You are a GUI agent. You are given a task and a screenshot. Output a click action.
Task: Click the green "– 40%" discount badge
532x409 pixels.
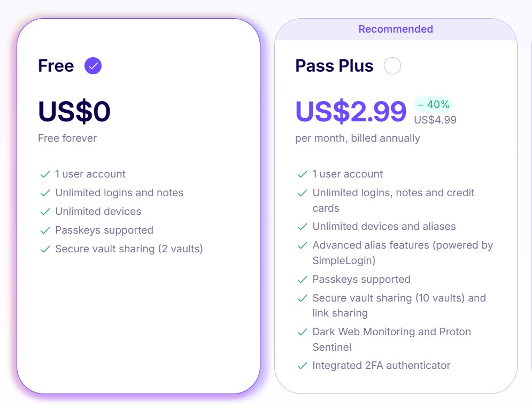(434, 104)
